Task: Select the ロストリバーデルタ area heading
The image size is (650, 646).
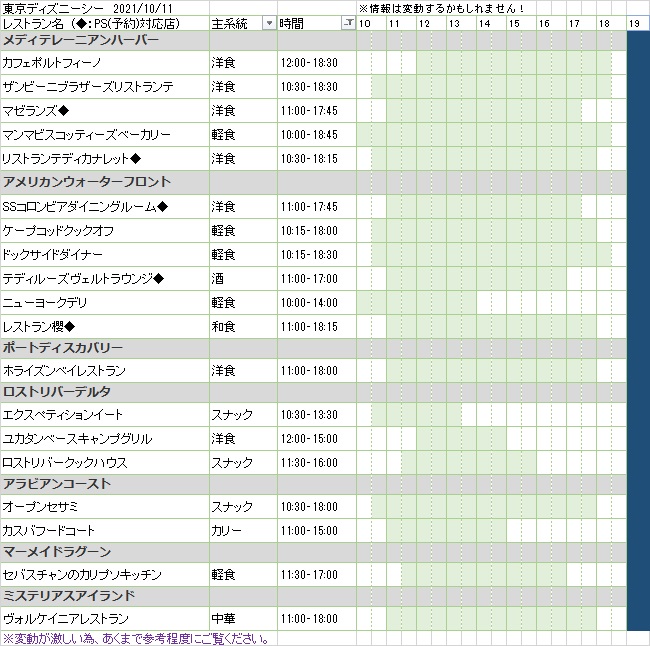Action: point(105,392)
